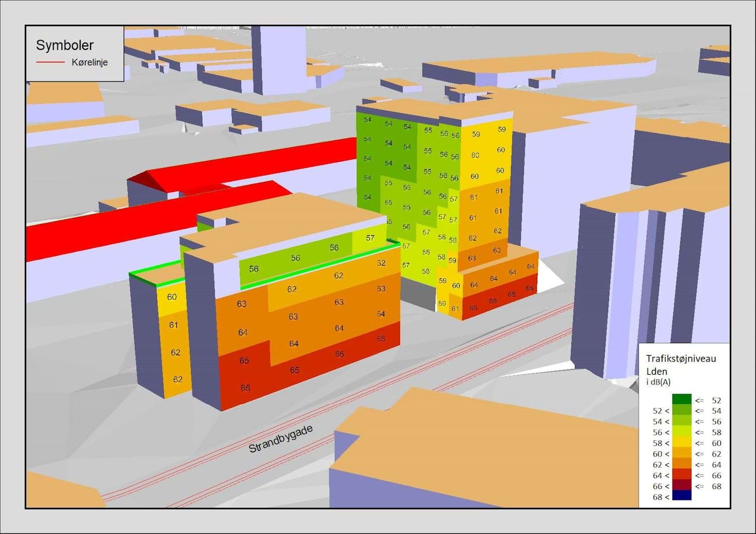Click the orange 60–62 legend swatch
The image size is (756, 534).
click(681, 453)
